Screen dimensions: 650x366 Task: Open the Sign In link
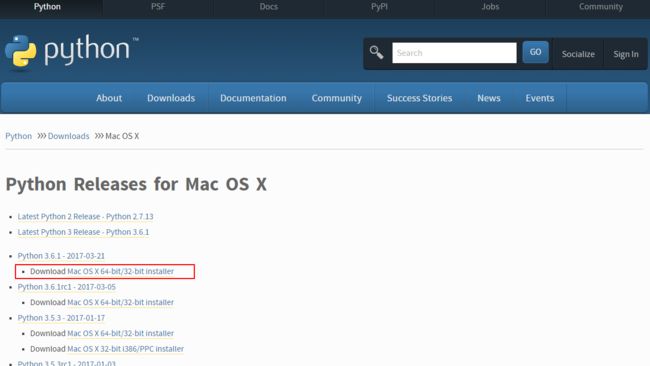(626, 54)
